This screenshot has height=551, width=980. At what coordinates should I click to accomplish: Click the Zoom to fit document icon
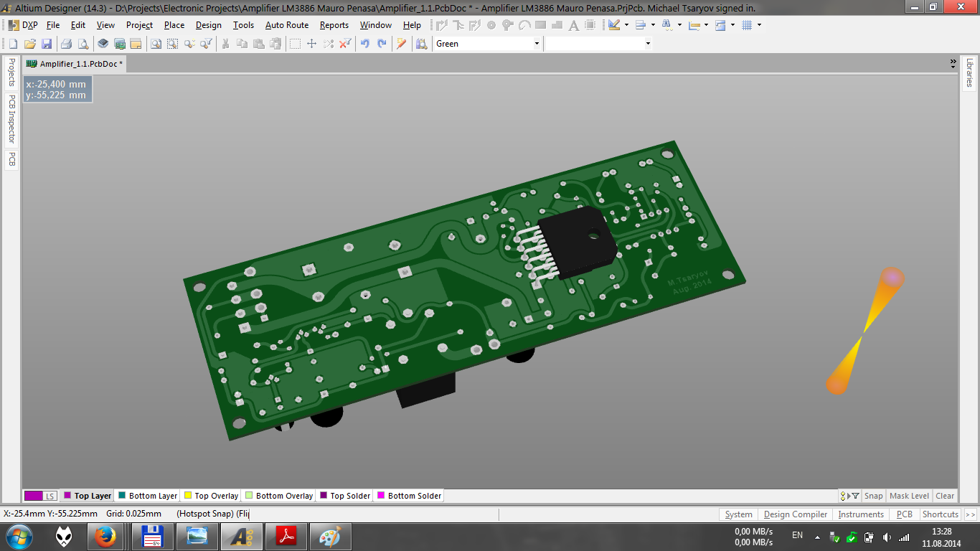coord(156,44)
